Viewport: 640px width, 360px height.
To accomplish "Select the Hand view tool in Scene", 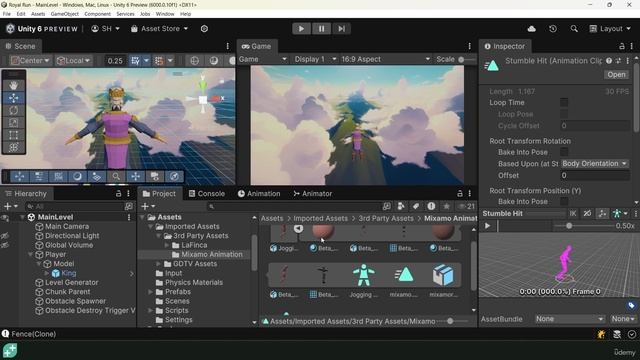I will pos(13,85).
